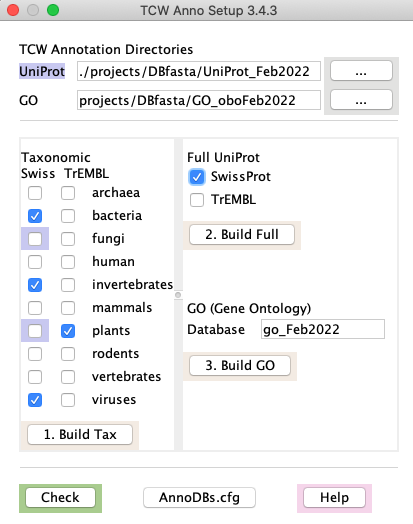Focus the GO Database name field

point(323,330)
